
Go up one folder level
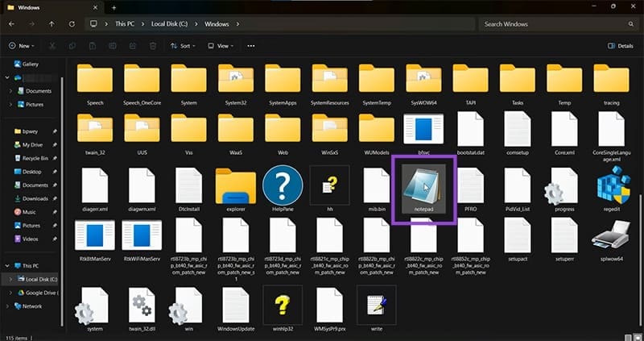pyautogui.click(x=52, y=24)
